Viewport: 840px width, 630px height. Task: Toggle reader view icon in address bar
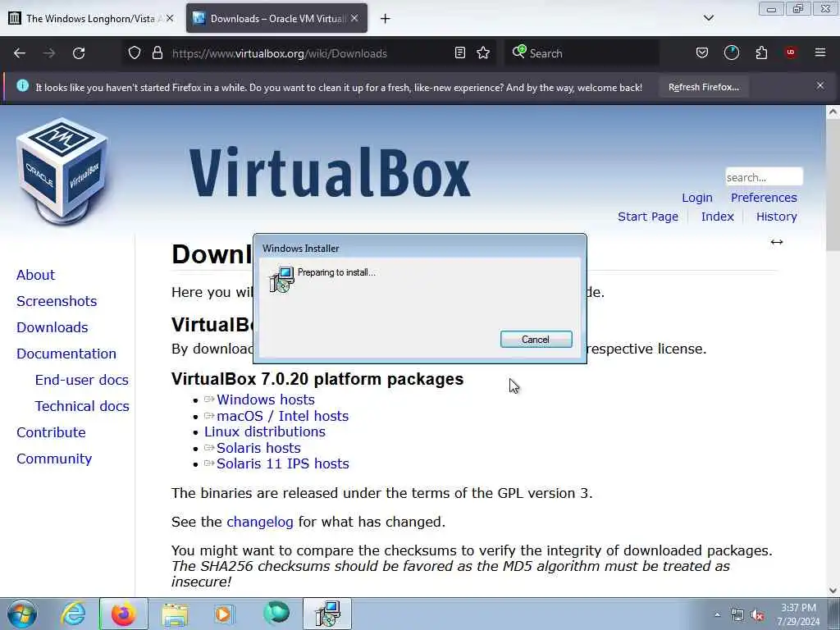pyautogui.click(x=459, y=53)
